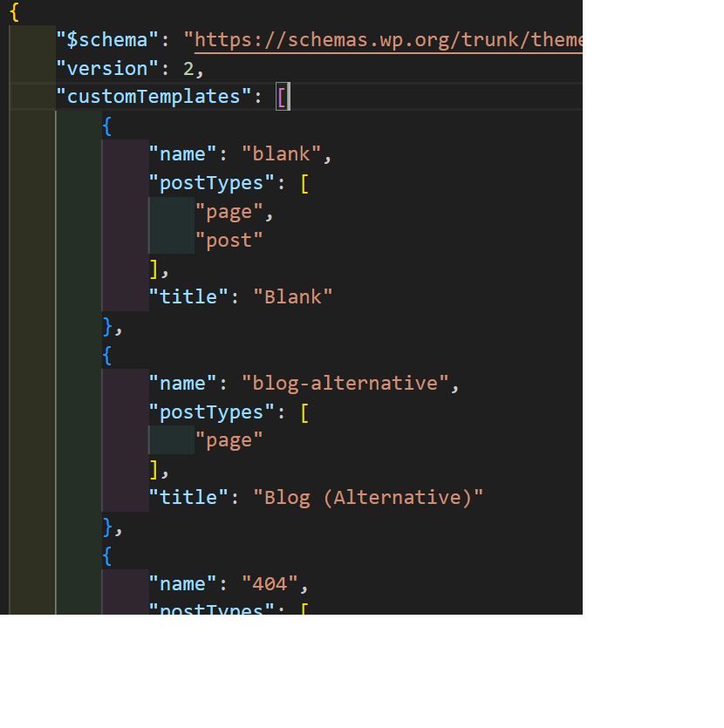Open the schemas.wp.org schema URL link
The image size is (724, 728).
pyautogui.click(x=388, y=40)
